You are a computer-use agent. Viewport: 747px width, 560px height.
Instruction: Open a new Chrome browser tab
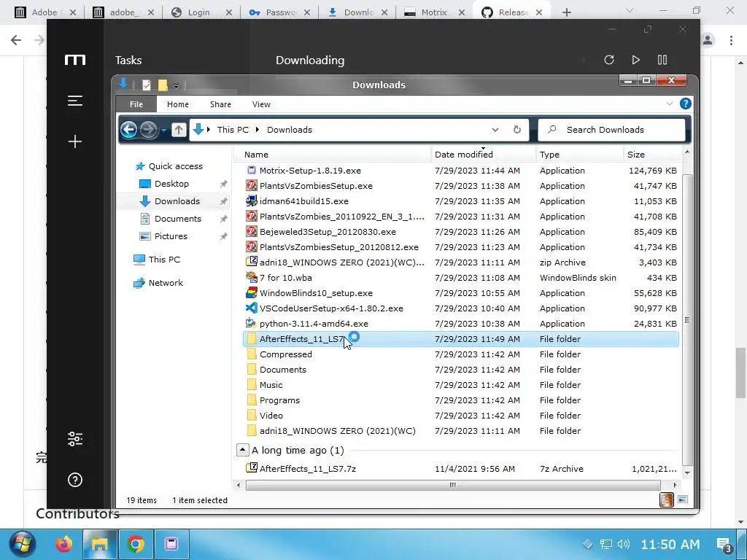[x=566, y=12]
